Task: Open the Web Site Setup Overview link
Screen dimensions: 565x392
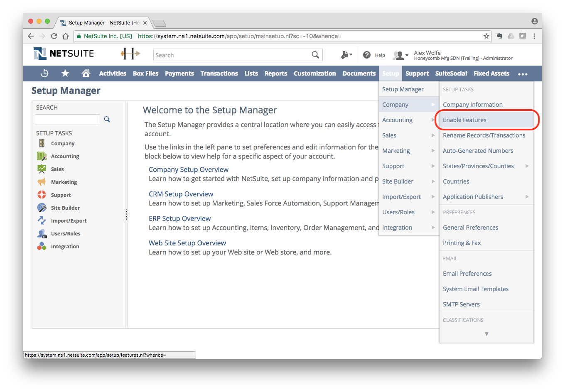Action: click(x=187, y=243)
